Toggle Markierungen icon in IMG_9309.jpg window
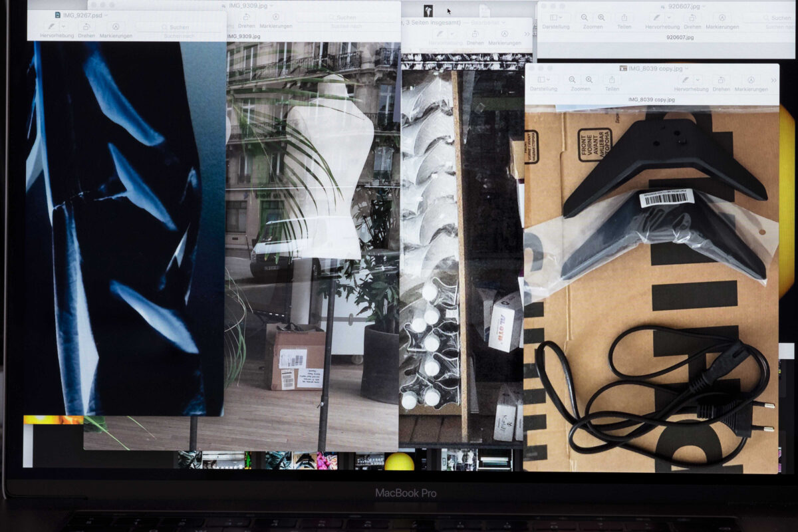Image resolution: width=798 pixels, height=532 pixels. tap(275, 17)
